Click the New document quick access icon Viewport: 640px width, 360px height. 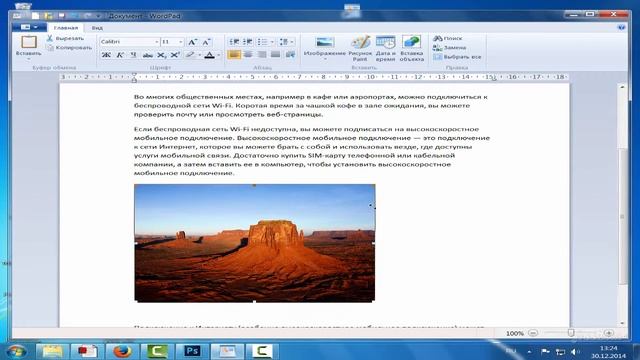[36, 16]
